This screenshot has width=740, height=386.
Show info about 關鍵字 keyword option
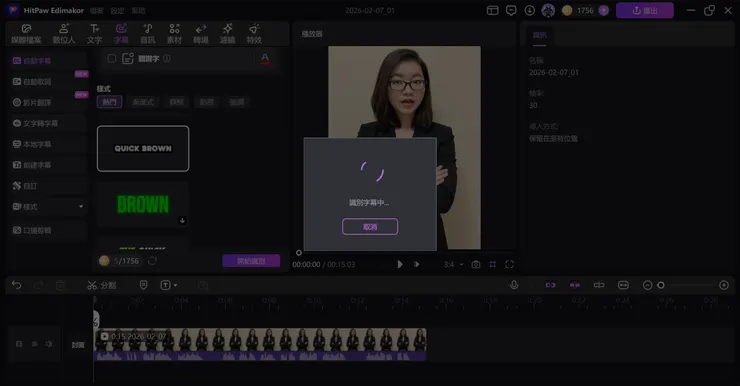point(167,59)
